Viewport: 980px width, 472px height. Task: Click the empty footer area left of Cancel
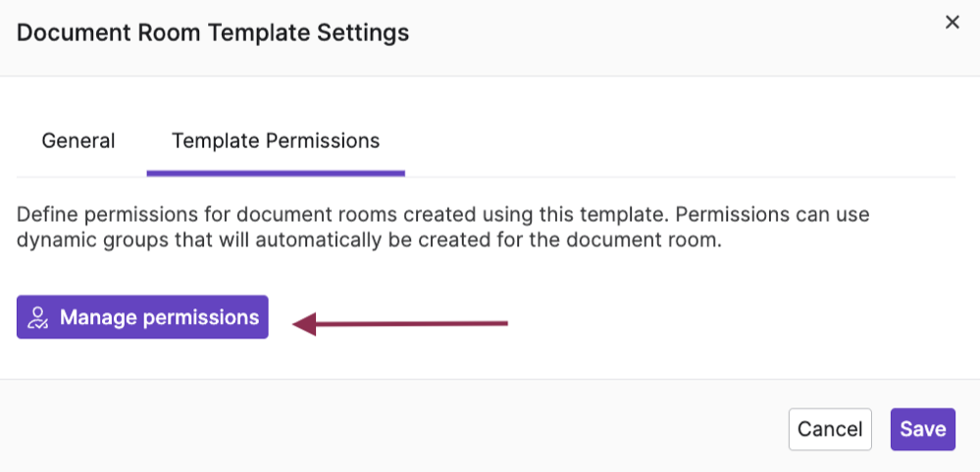(392, 427)
